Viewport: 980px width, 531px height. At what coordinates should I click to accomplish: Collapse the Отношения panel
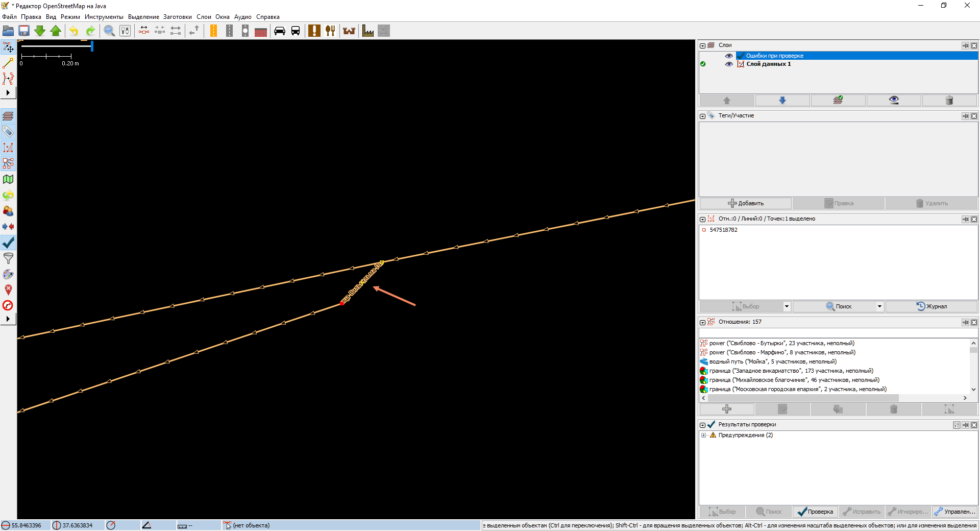click(703, 322)
